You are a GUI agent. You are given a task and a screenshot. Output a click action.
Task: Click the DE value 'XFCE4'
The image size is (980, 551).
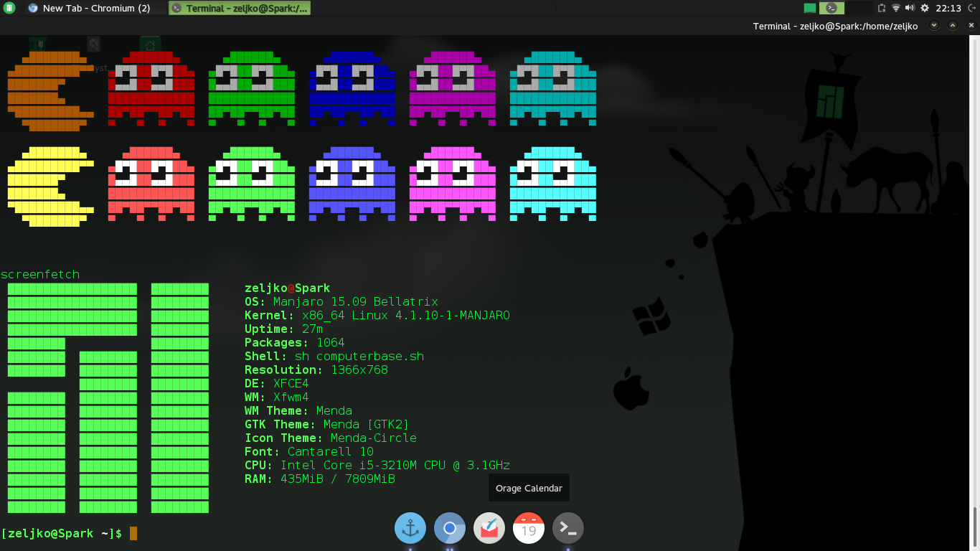(291, 384)
